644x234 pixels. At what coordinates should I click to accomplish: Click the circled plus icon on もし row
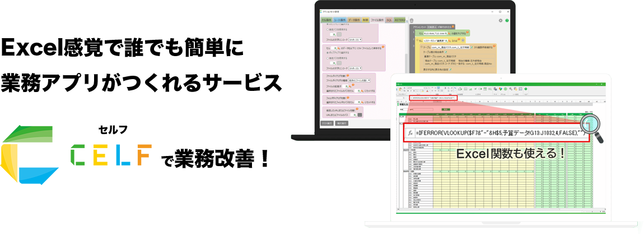point(463,40)
